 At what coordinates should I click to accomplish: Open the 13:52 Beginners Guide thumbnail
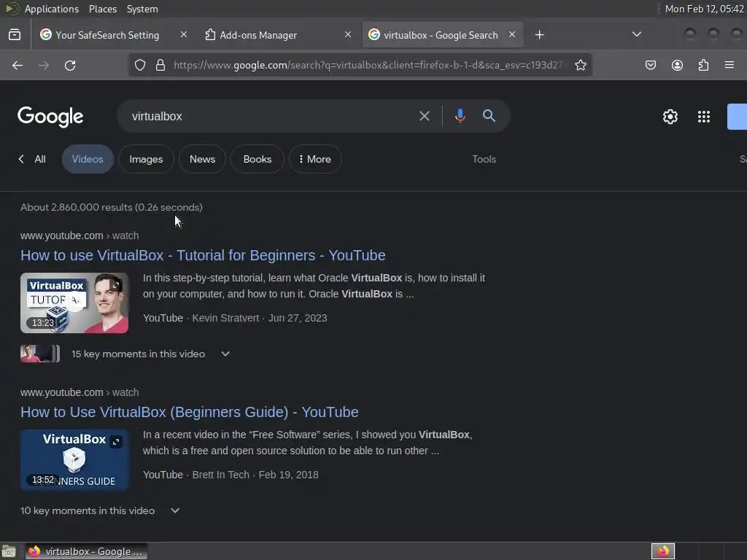click(x=74, y=459)
